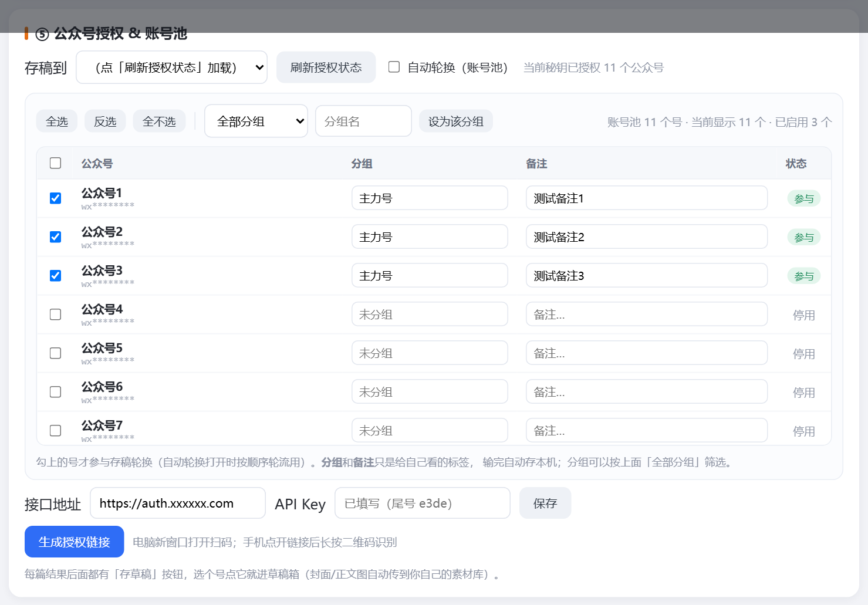868x605 pixels.
Task: Click the 公众号5 未分组 group field
Action: [430, 353]
